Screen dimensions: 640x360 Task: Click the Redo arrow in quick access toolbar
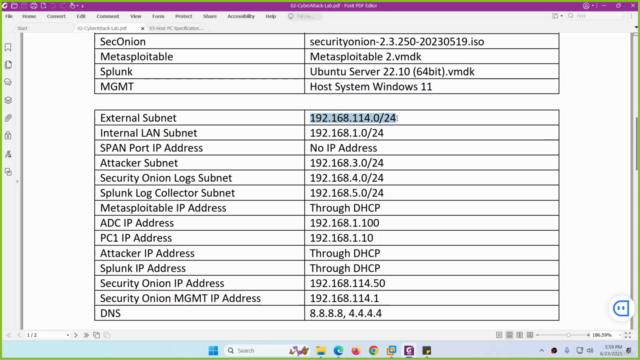tap(63, 6)
